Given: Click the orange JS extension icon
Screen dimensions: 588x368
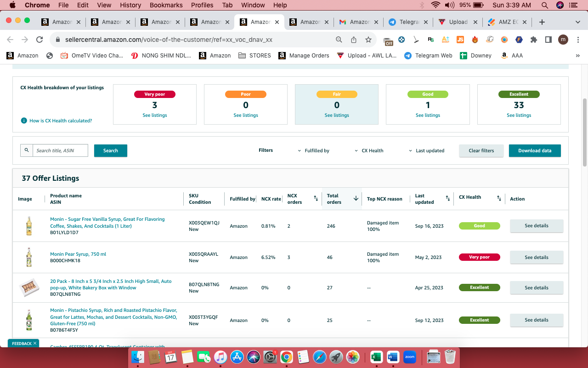Looking at the screenshot, I should point(460,40).
